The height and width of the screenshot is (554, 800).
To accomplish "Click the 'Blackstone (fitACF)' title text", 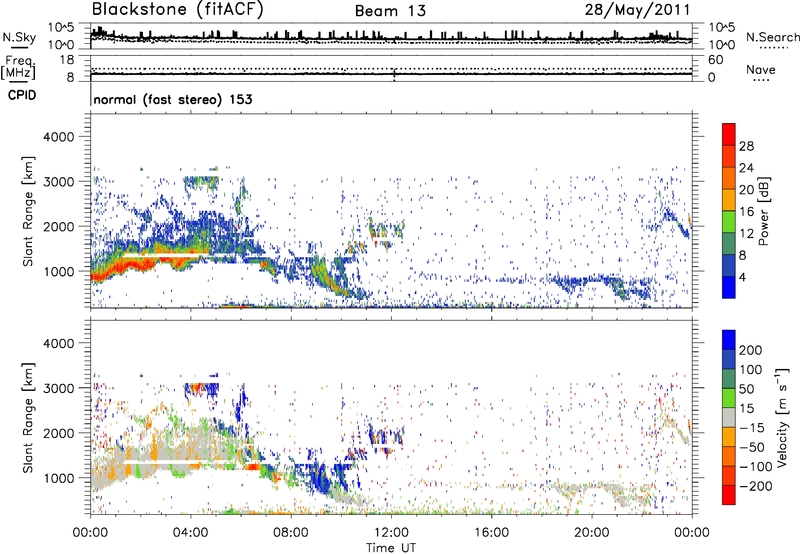I will pyautogui.click(x=178, y=9).
